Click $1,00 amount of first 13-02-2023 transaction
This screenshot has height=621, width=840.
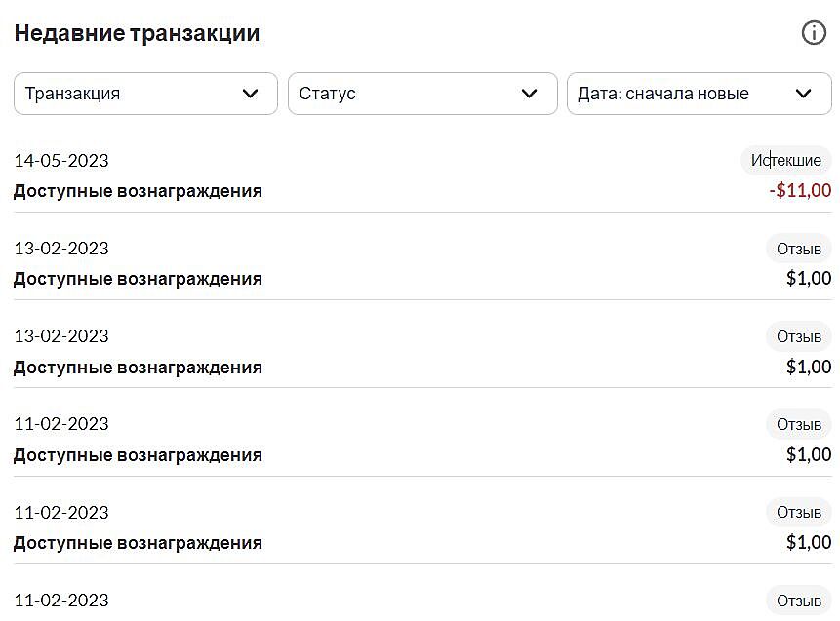coord(809,279)
